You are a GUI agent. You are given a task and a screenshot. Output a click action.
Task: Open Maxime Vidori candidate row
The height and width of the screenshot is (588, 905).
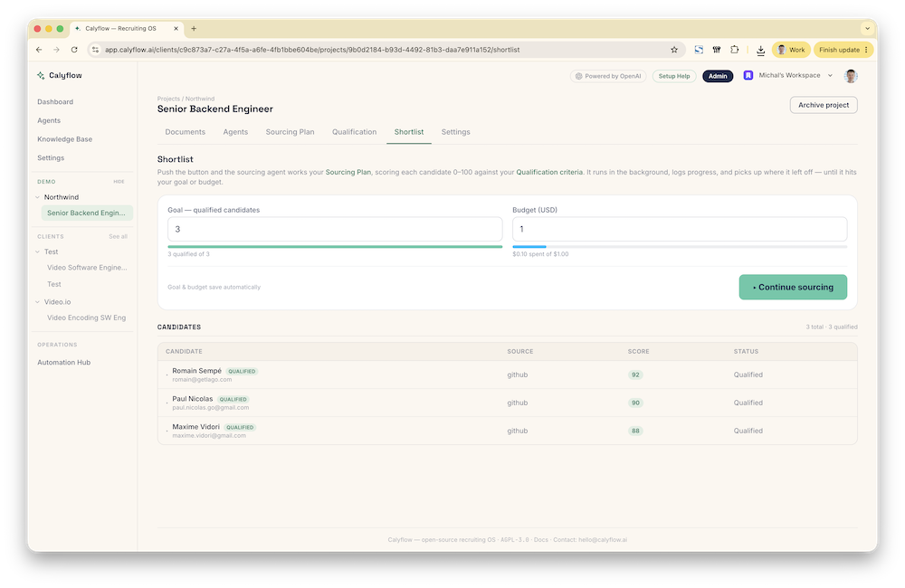508,431
